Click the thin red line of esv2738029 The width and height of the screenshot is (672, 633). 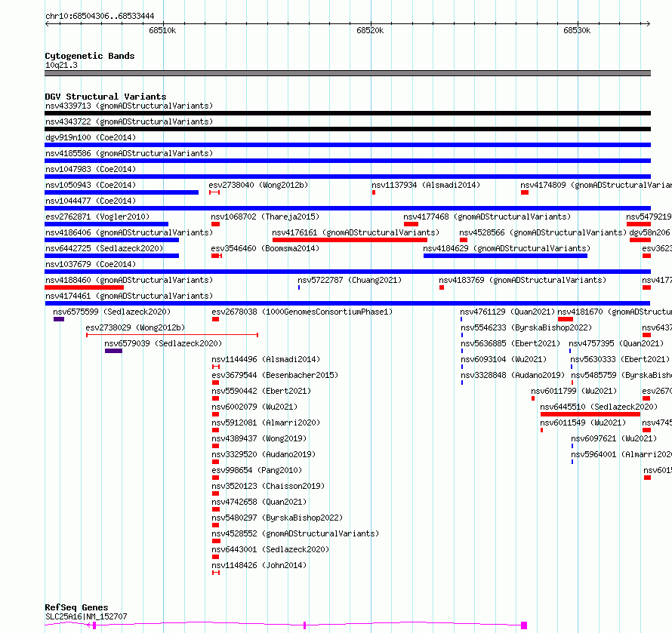[172, 335]
